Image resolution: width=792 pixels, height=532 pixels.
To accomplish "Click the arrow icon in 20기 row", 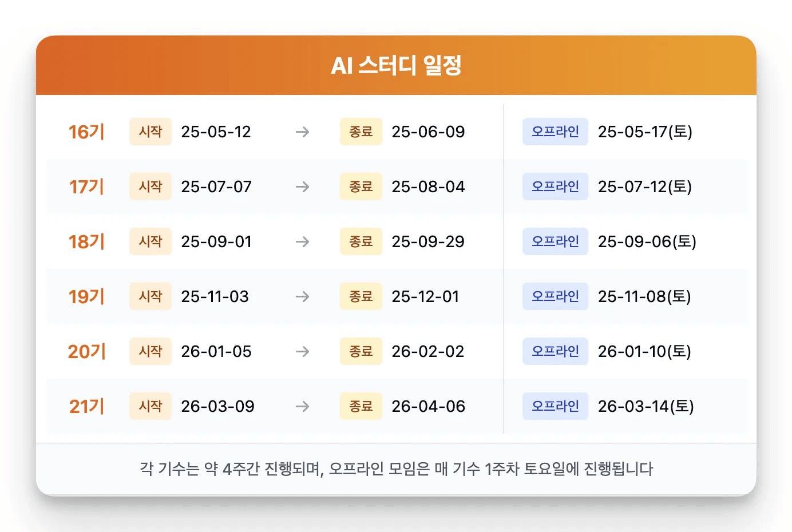I will coord(302,352).
